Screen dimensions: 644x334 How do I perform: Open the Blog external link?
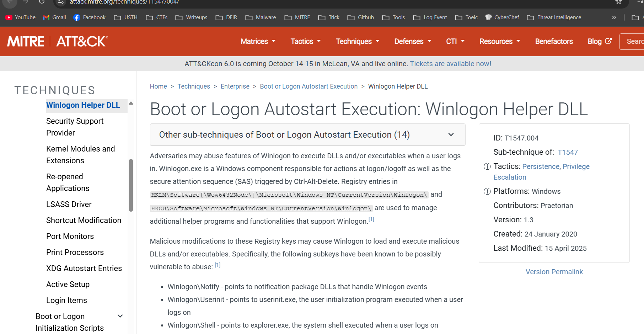pos(600,41)
